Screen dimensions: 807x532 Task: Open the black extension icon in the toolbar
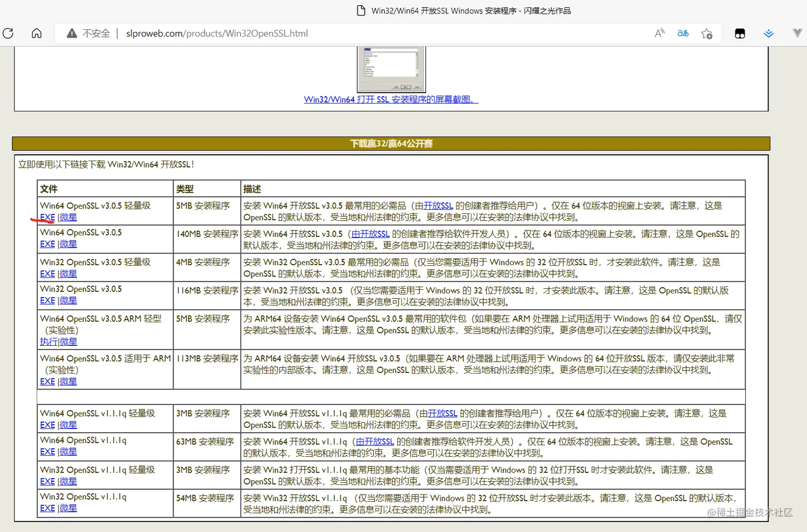(x=740, y=34)
